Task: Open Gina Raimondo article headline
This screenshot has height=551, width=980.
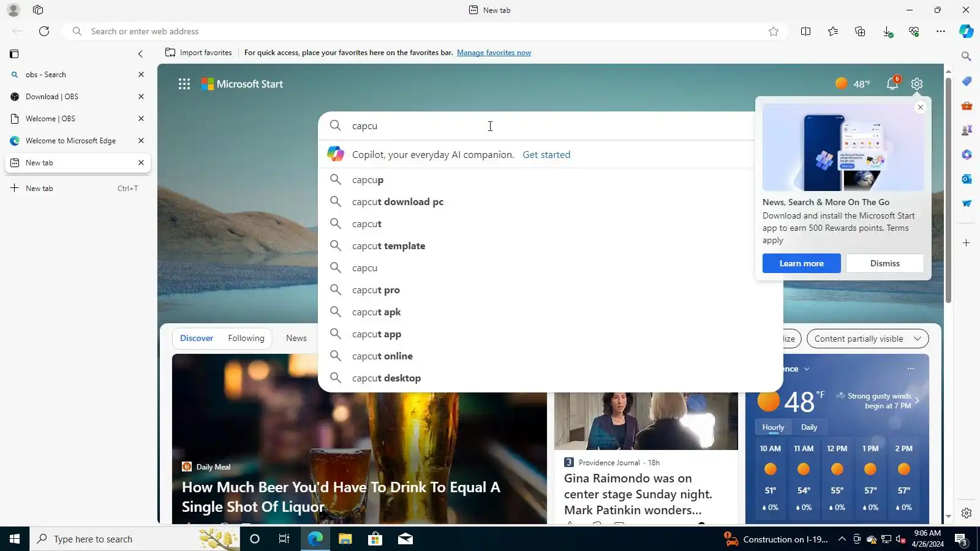Action: (638, 494)
